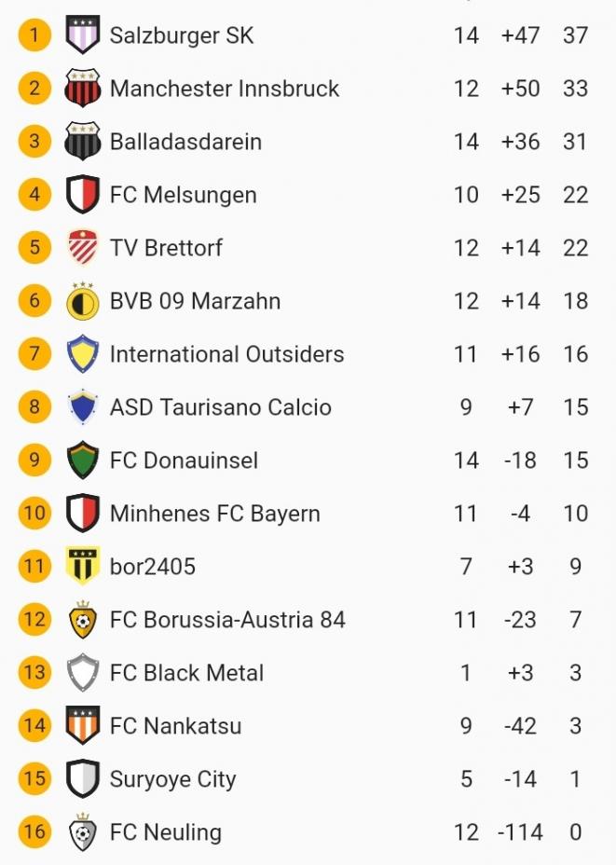This screenshot has height=865, width=616.
Task: Select the FC Black Metal team name
Action: (186, 673)
